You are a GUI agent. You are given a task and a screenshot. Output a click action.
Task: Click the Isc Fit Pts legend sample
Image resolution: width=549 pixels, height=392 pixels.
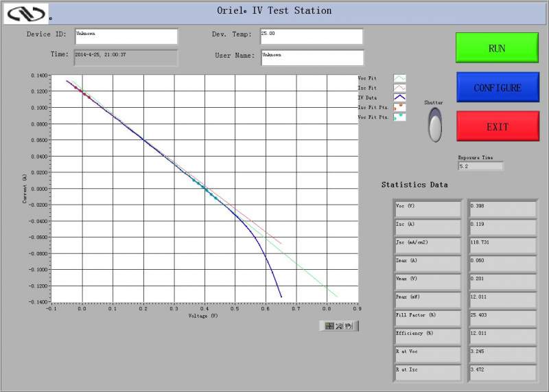(399, 107)
